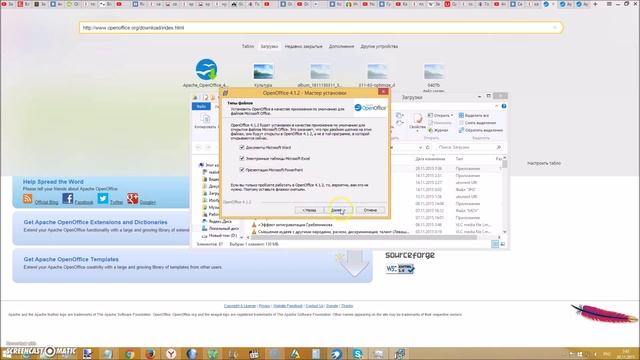The height and width of the screenshot is (360, 640).
Task: Click the Skype icon in the taskbar
Action: (358, 353)
